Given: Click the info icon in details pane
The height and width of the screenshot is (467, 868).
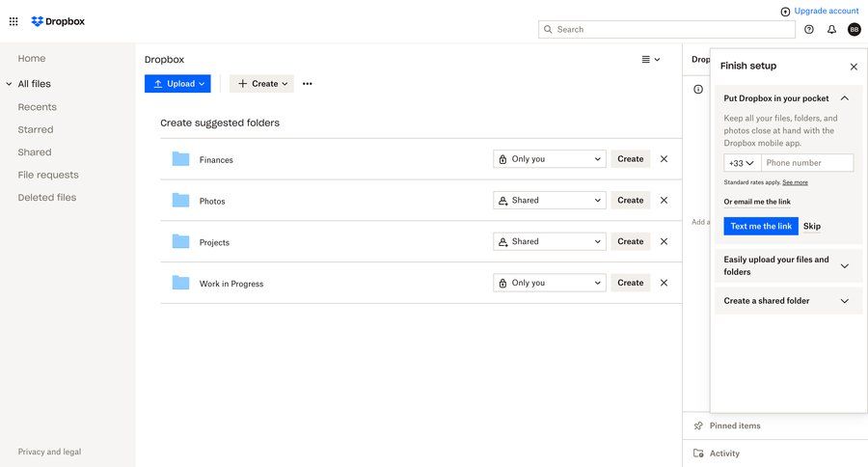Looking at the screenshot, I should coord(698,89).
